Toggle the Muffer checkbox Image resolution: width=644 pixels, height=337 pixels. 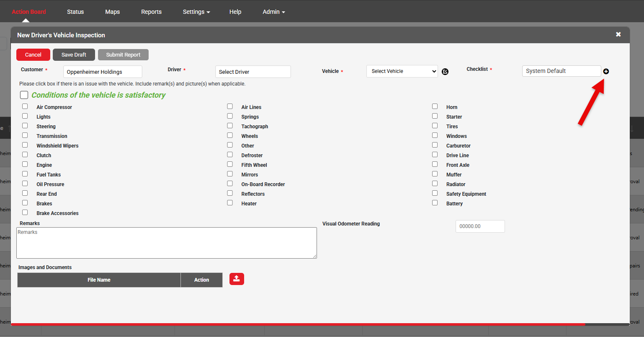click(x=435, y=174)
